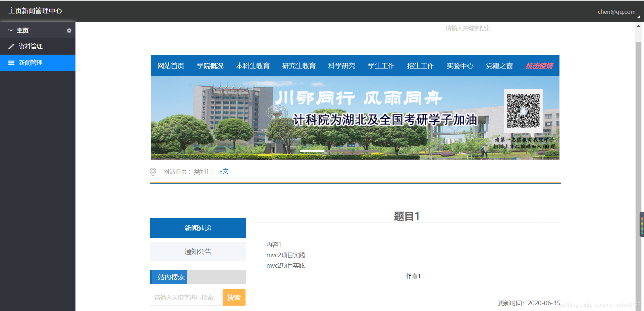Viewport: 644px width, 311px height.
Task: Click the QR code in the banner
Action: 523,111
